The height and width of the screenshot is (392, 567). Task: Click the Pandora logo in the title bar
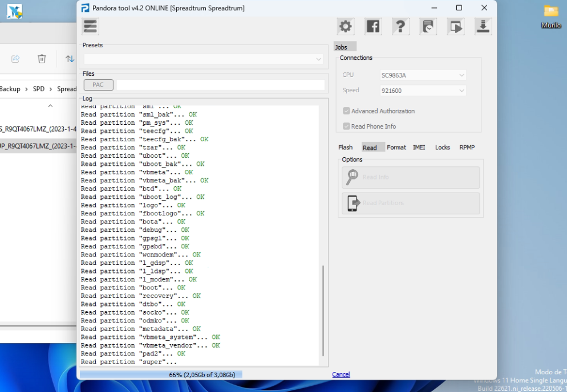click(x=85, y=8)
